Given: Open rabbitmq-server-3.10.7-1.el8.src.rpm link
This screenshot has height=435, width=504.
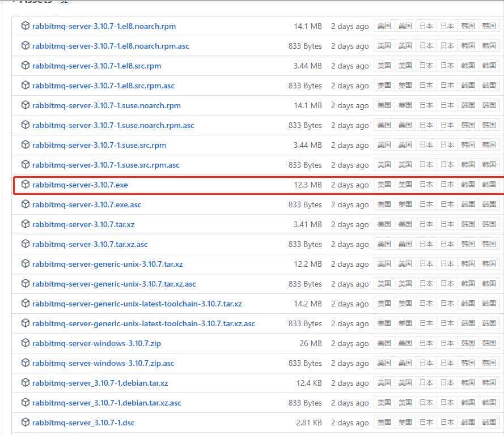Looking at the screenshot, I should (96, 66).
